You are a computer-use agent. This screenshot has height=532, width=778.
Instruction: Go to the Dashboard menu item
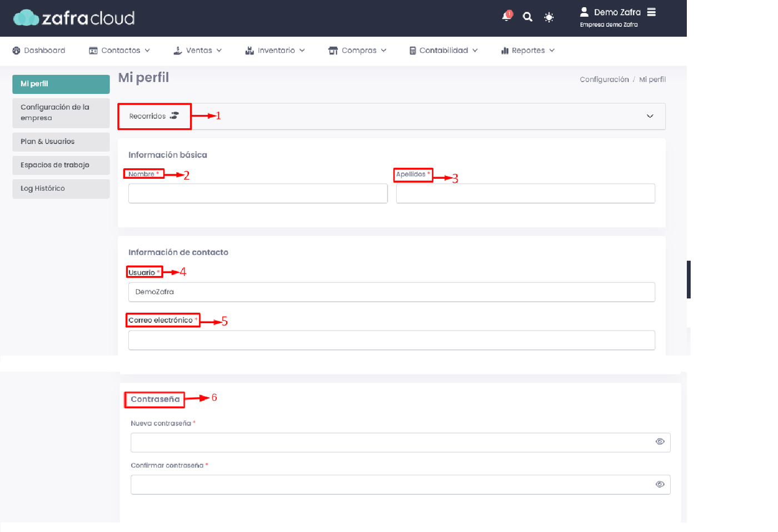click(39, 51)
